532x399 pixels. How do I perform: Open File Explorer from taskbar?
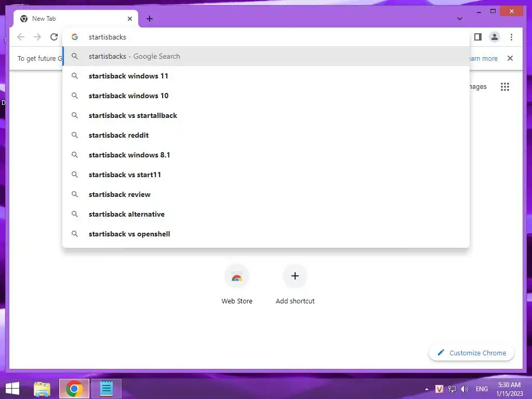[x=42, y=389]
